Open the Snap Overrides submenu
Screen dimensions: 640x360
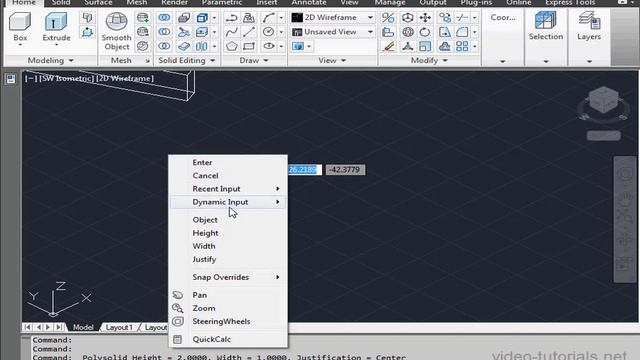[x=228, y=277]
